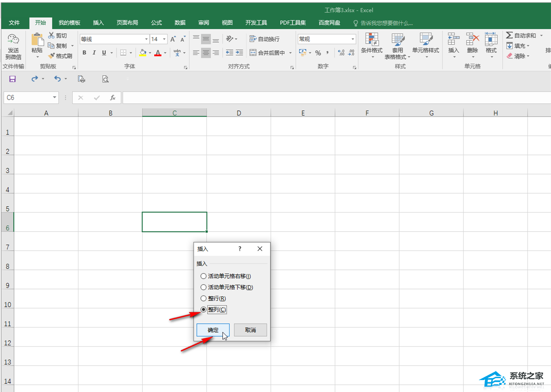Click the Format Painter brush icon

pos(51,56)
